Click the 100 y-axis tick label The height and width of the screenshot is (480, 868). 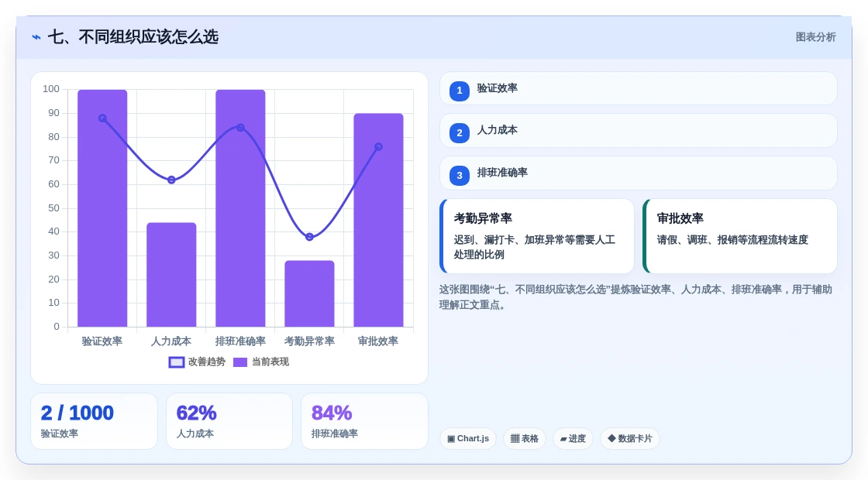51,89
